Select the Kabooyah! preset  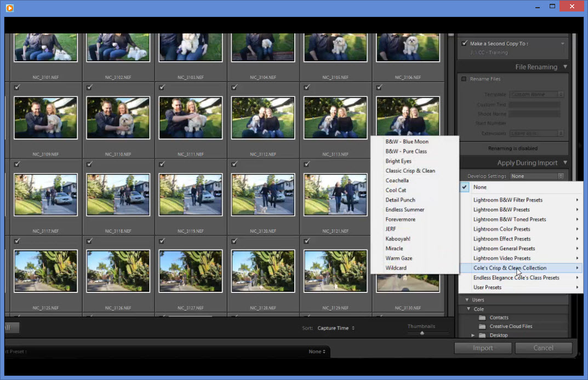[398, 239]
